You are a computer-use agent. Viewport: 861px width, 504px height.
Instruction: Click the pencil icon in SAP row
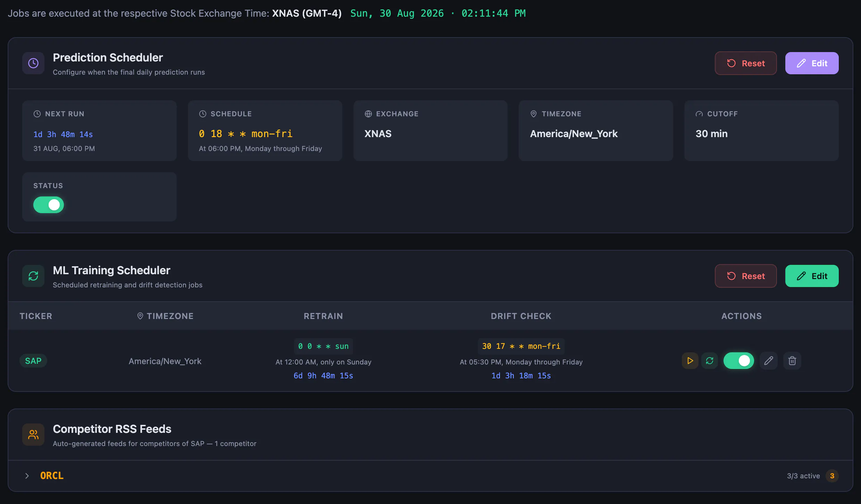768,361
